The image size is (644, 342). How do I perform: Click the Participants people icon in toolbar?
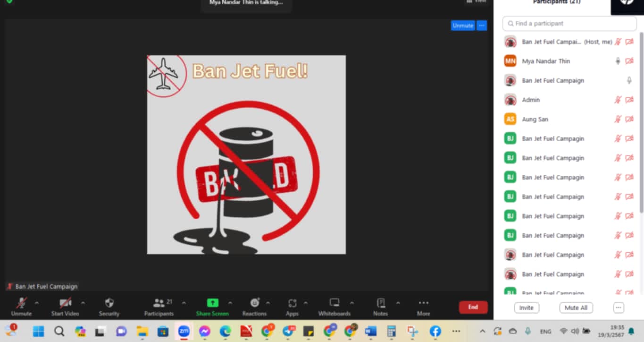(159, 303)
